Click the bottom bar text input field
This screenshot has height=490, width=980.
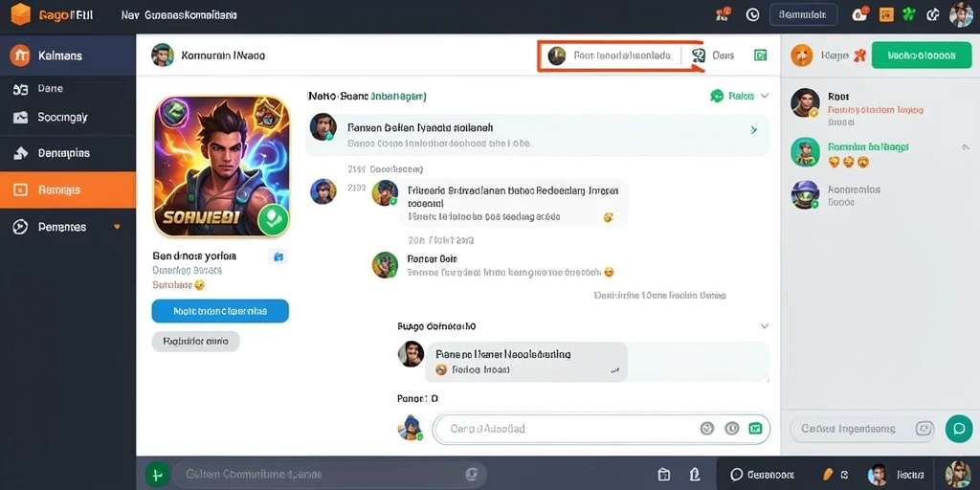pos(329,475)
